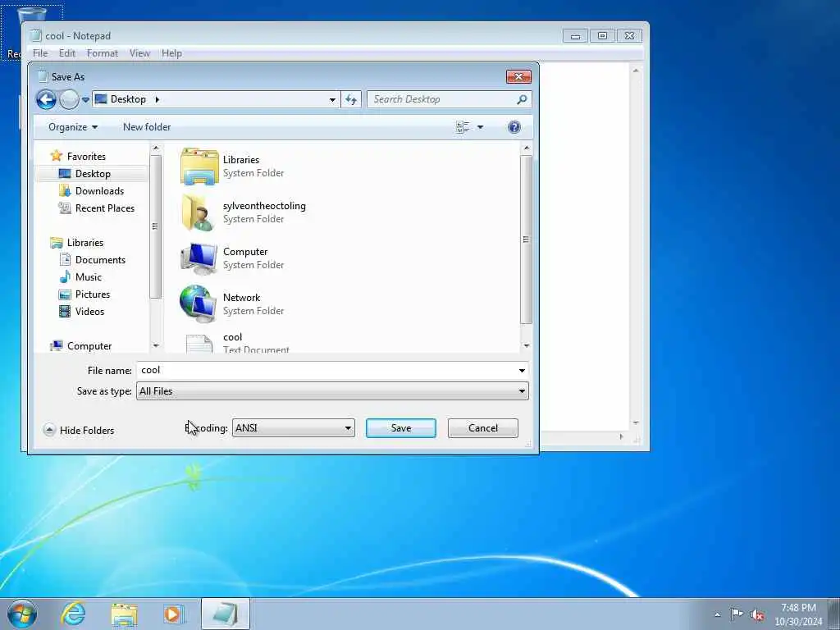Click Hide Folders toggle
The image size is (840, 630).
coord(80,430)
